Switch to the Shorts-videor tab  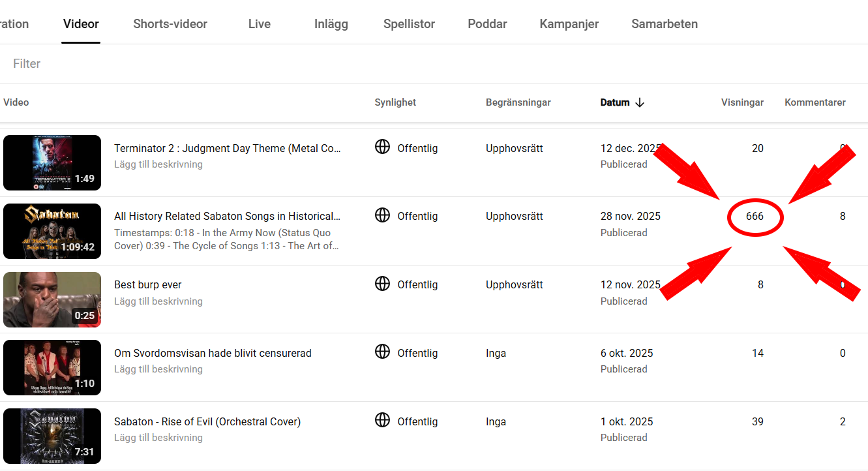coord(170,24)
